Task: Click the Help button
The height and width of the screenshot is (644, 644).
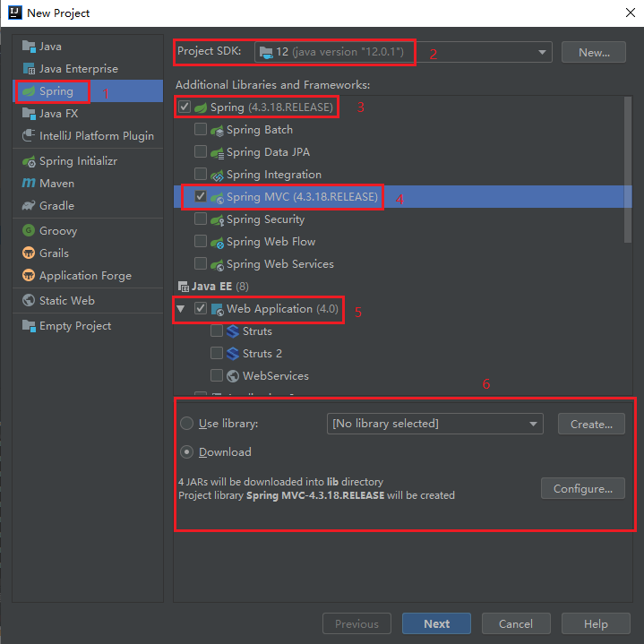Action: click(x=596, y=623)
